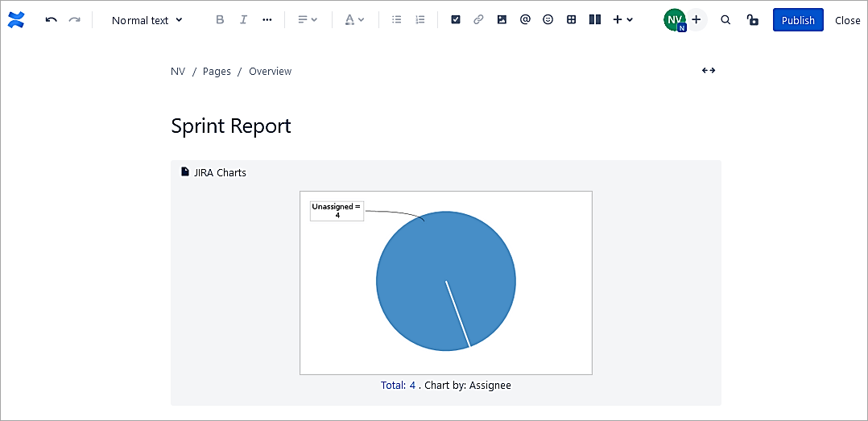The image size is (868, 421).
Task: Toggle italic formatting
Action: (x=243, y=20)
